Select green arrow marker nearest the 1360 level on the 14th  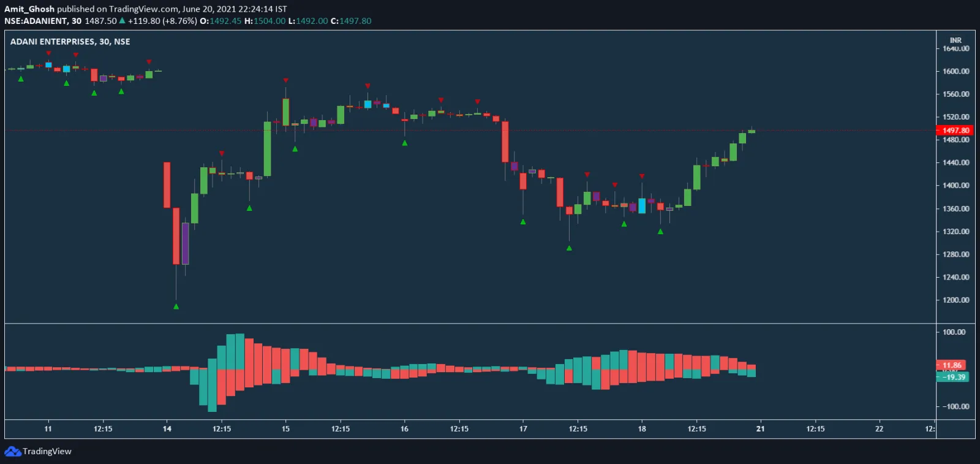point(249,208)
